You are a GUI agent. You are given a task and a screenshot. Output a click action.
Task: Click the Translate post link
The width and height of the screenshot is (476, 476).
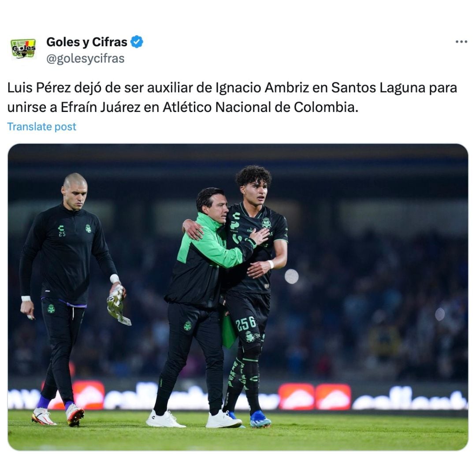(x=41, y=126)
